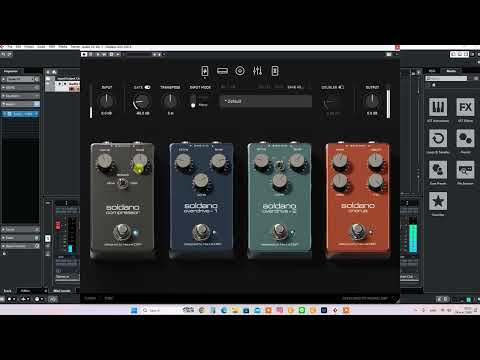Click upper-left knob on Chorus pedal
The height and width of the screenshot is (360, 480).
click(x=340, y=161)
